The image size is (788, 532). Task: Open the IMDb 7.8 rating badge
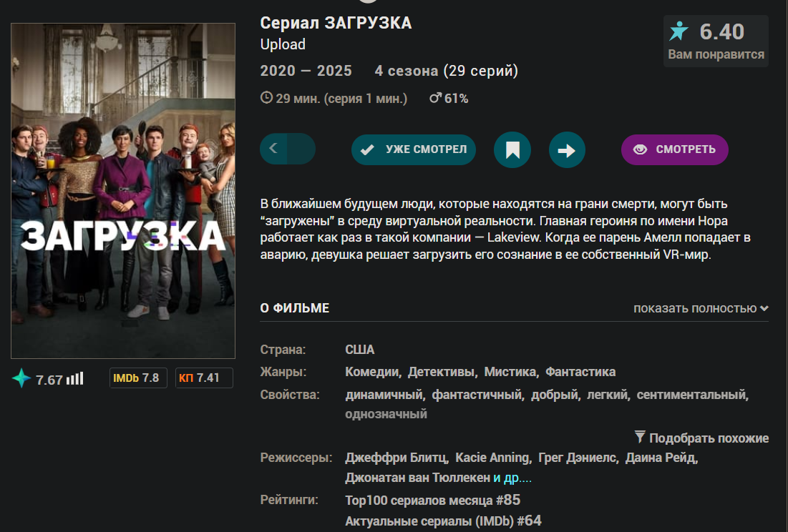click(138, 378)
